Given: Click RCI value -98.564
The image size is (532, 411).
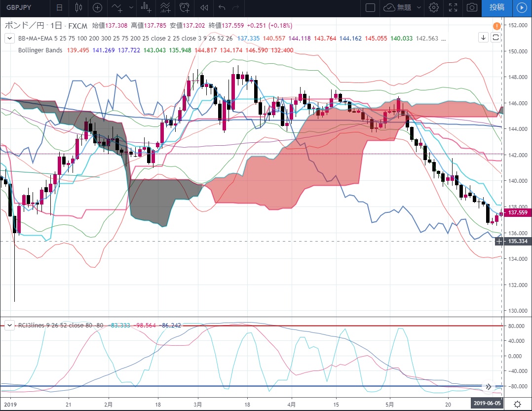Looking at the screenshot, I should [144, 326].
